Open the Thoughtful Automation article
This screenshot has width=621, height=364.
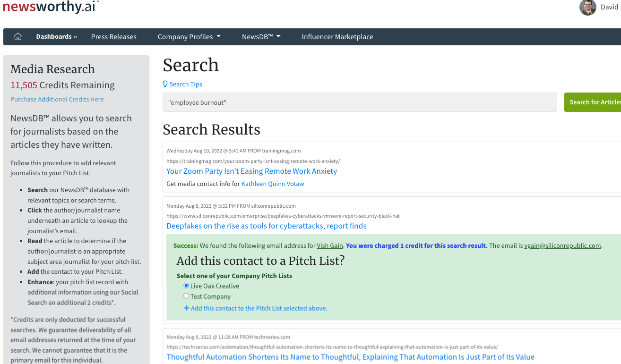[351, 357]
